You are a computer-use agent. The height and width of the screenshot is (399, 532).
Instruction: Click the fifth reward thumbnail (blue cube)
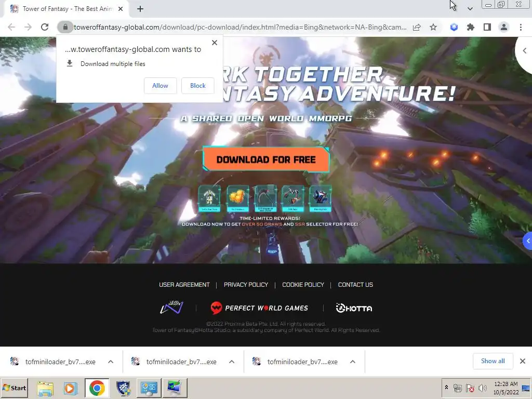[x=321, y=198]
